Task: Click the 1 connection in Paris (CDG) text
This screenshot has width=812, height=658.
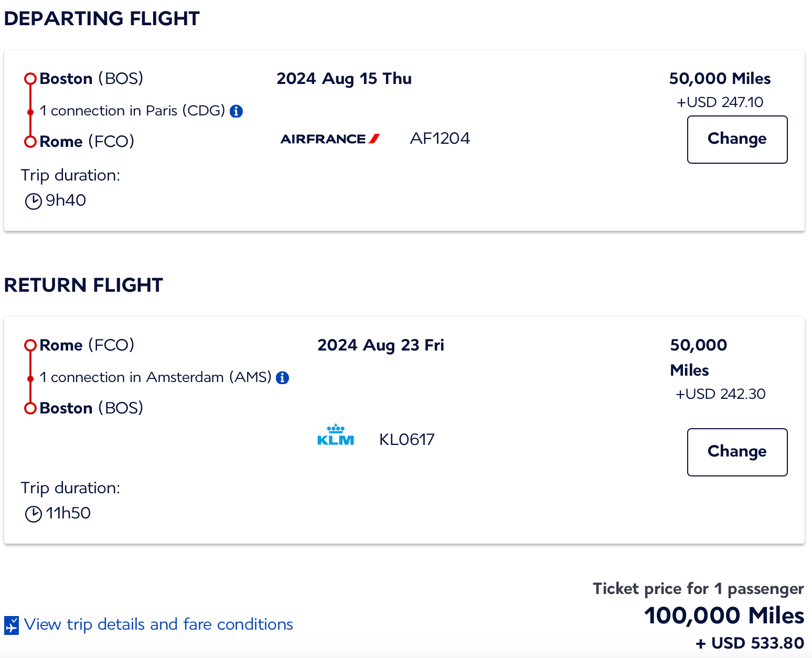Action: coord(132,111)
